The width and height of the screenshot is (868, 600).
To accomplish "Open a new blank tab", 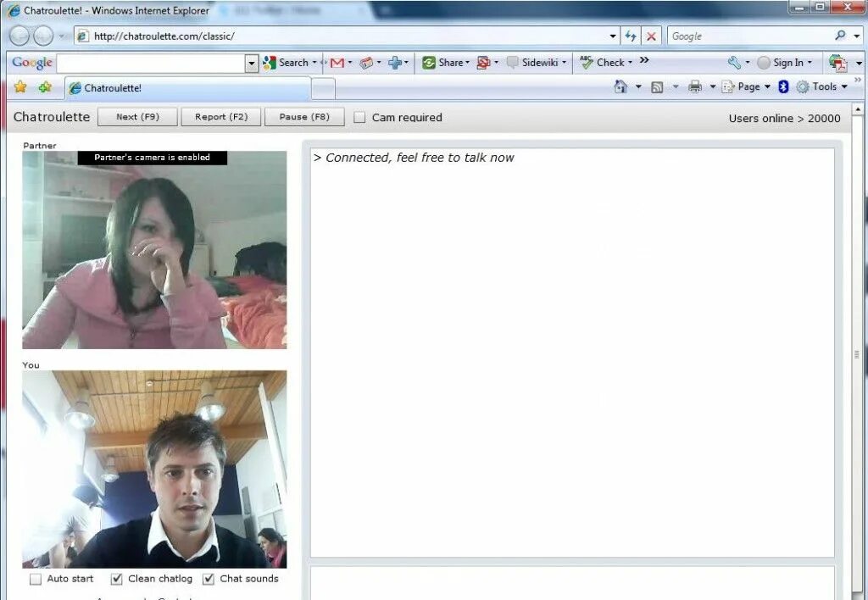I will [x=323, y=89].
